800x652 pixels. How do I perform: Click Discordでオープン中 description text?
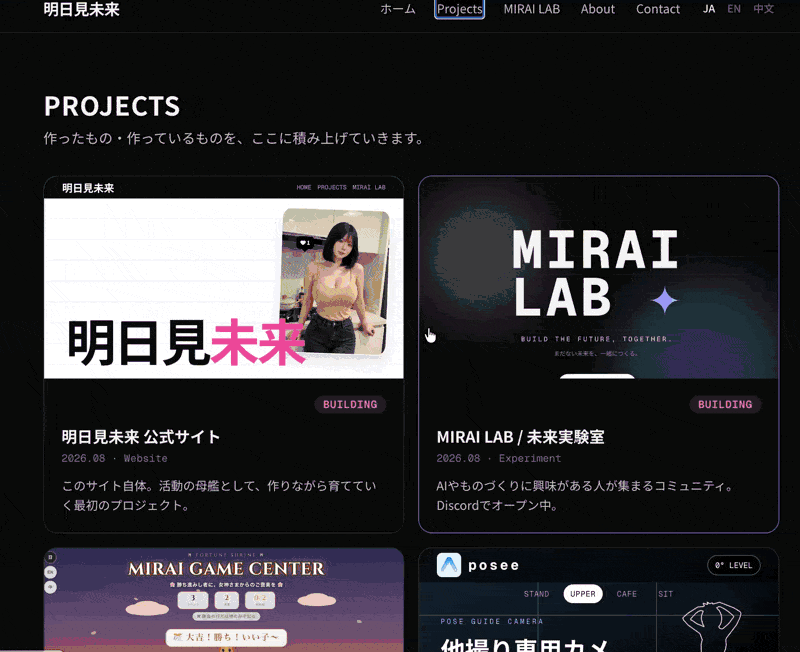496,506
